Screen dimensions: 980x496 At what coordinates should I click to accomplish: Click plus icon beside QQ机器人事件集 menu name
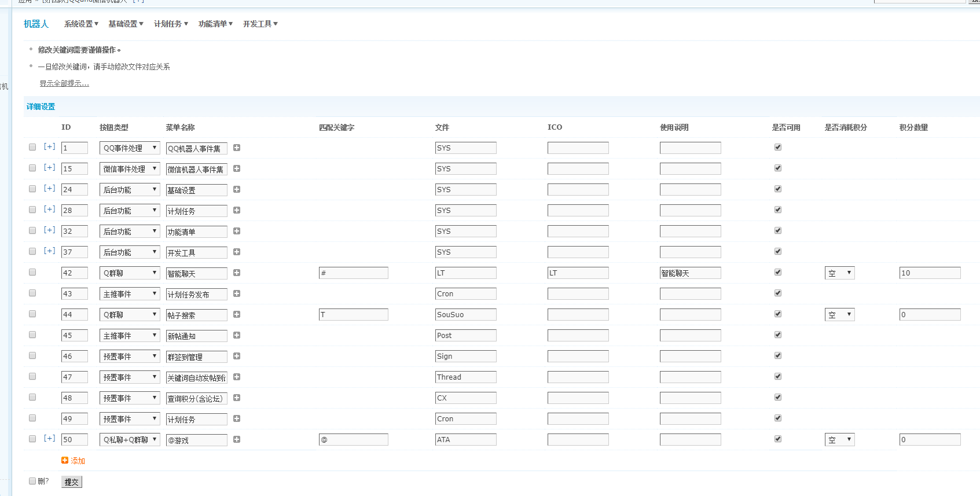click(x=237, y=148)
